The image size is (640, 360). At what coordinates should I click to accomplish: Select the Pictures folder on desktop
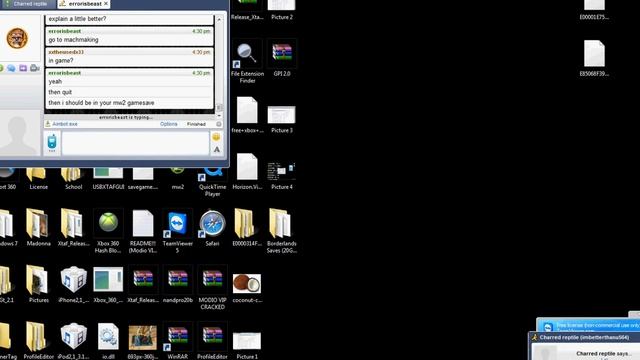point(38,284)
